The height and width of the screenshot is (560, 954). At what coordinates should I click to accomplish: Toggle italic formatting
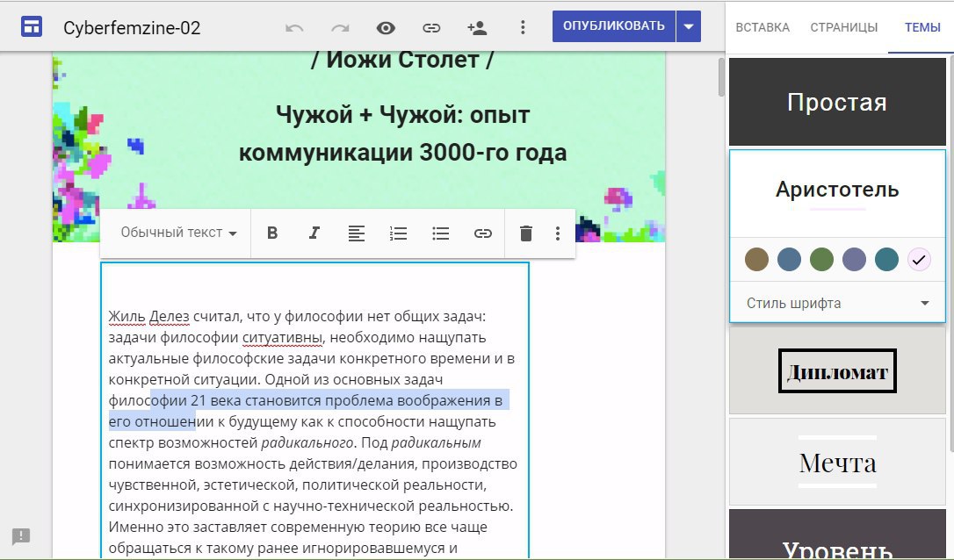[x=314, y=233]
